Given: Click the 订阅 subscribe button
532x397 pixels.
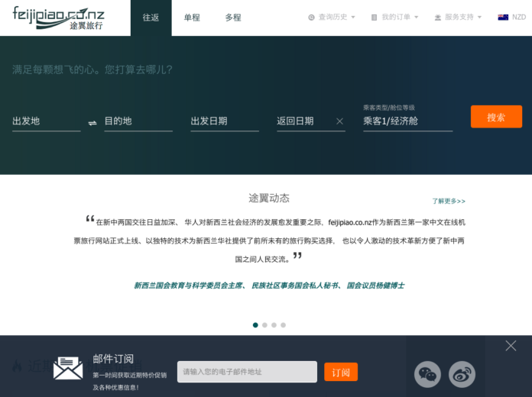Looking at the screenshot, I should coord(341,372).
